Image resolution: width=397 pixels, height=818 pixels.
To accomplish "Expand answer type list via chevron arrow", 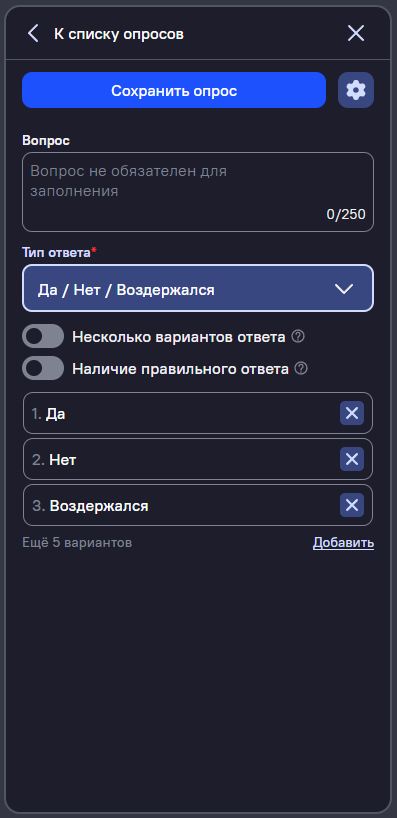I will pyautogui.click(x=344, y=289).
